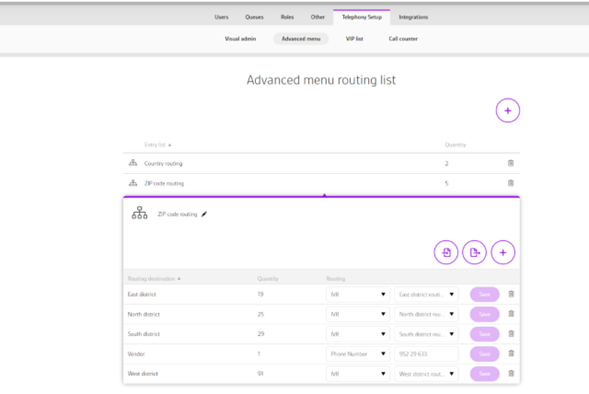Open South district routing type dropdown
The height and width of the screenshot is (394, 589).
[x=357, y=334]
